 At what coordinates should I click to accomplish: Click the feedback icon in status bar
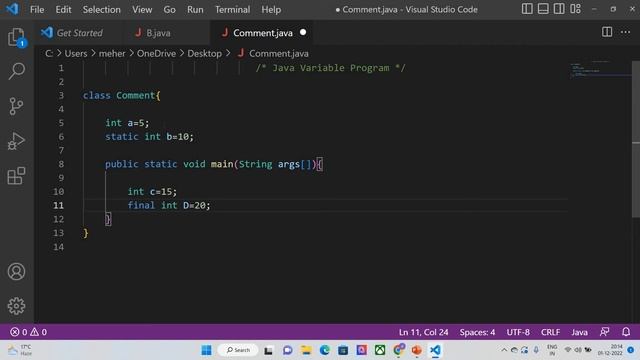[x=604, y=332]
